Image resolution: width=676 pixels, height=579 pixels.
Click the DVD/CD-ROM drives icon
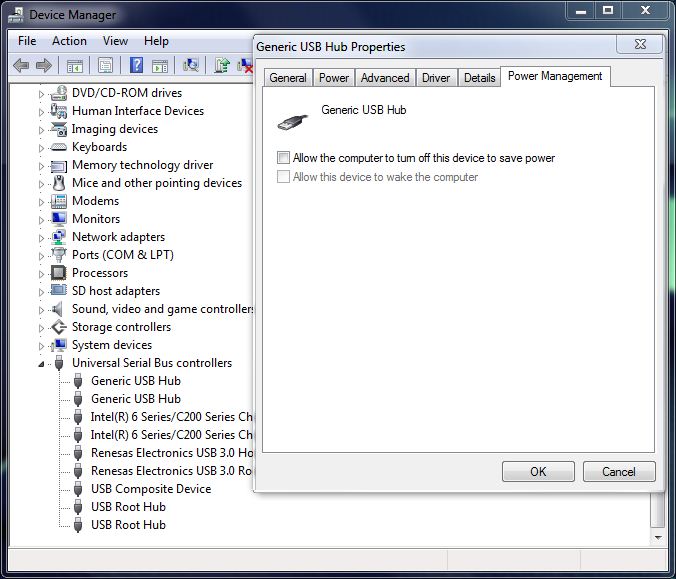(59, 93)
